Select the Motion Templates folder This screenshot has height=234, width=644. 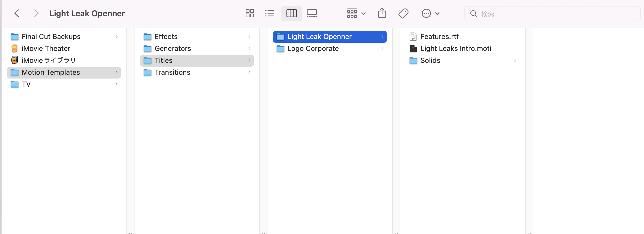[64, 72]
